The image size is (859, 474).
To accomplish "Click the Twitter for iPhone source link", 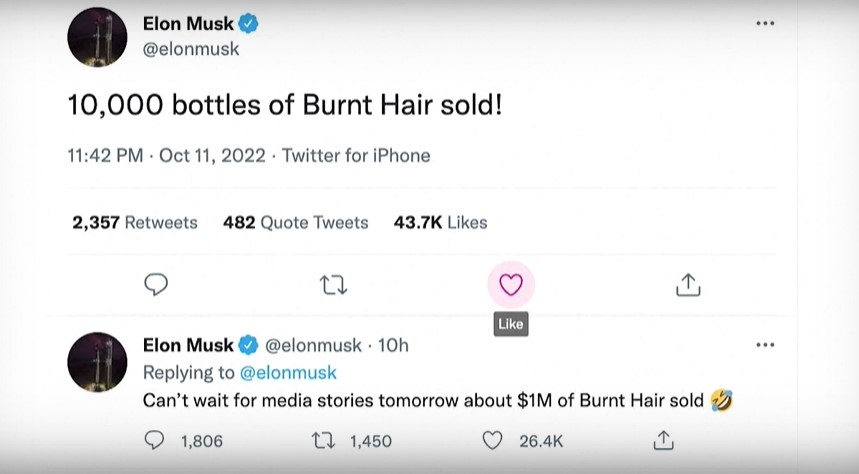I will [x=356, y=156].
